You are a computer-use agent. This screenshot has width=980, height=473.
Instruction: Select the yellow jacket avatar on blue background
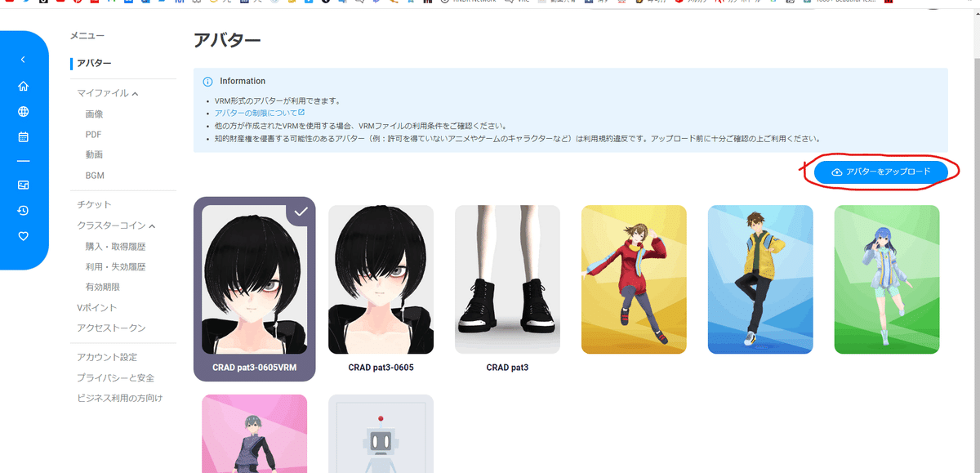pos(760,279)
